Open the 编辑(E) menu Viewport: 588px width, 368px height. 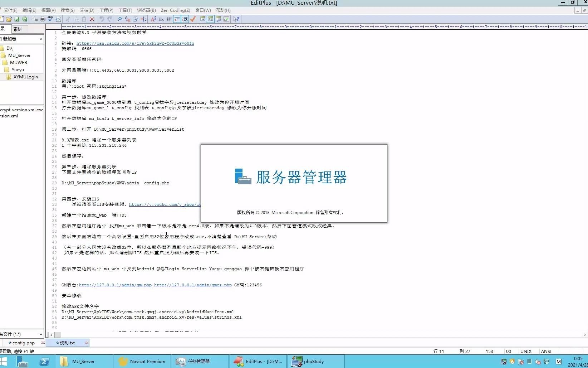coord(29,10)
